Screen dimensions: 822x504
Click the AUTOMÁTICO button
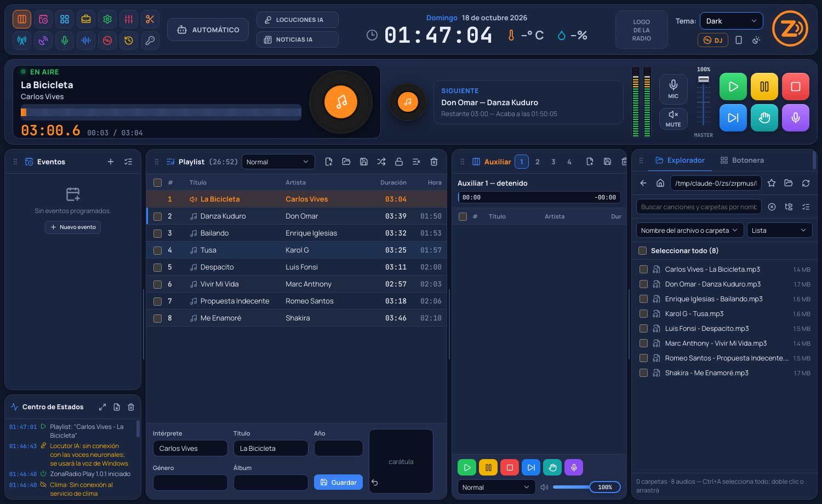[208, 30]
